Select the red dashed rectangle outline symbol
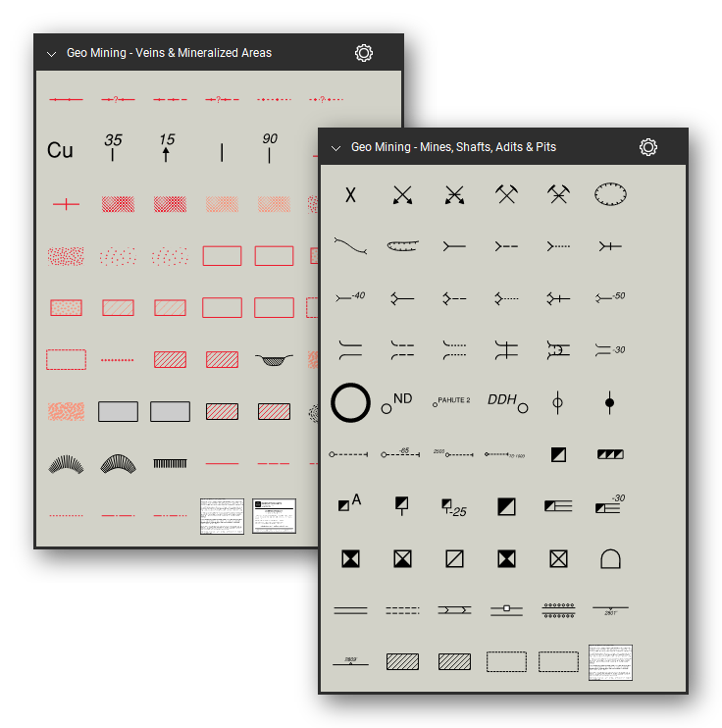 [66, 359]
